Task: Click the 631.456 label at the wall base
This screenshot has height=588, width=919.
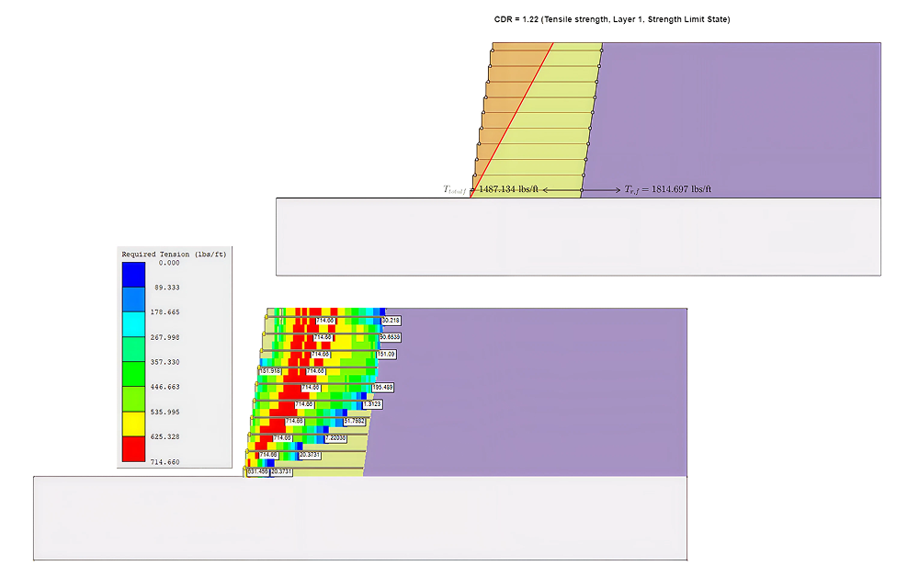Action: (257, 471)
